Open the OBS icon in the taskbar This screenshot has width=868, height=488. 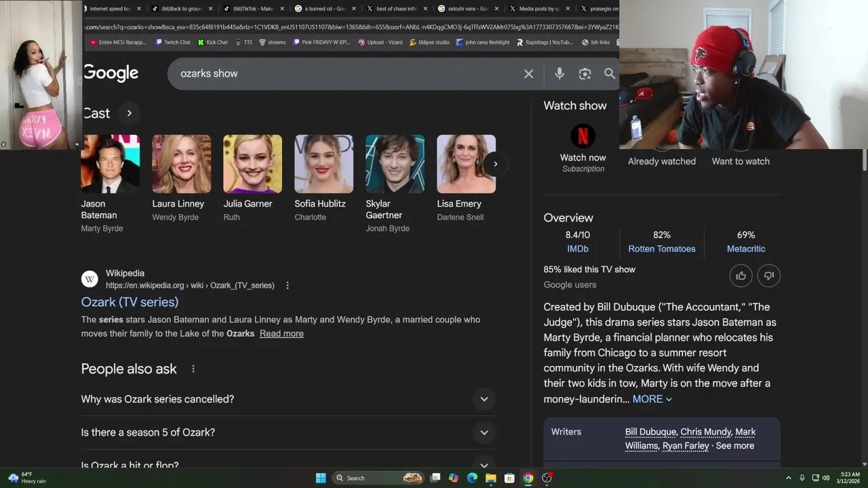[547, 478]
